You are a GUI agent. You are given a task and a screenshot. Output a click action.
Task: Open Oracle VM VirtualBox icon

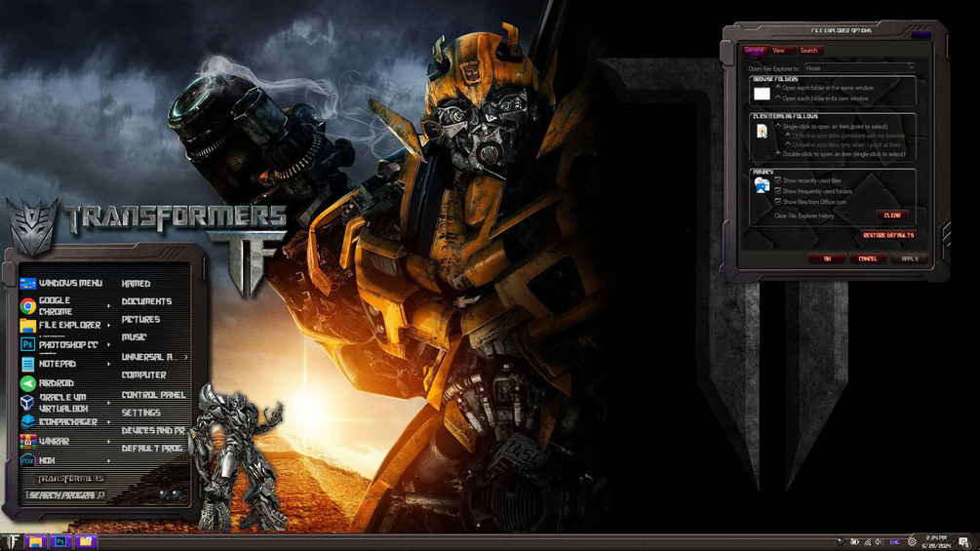27,403
